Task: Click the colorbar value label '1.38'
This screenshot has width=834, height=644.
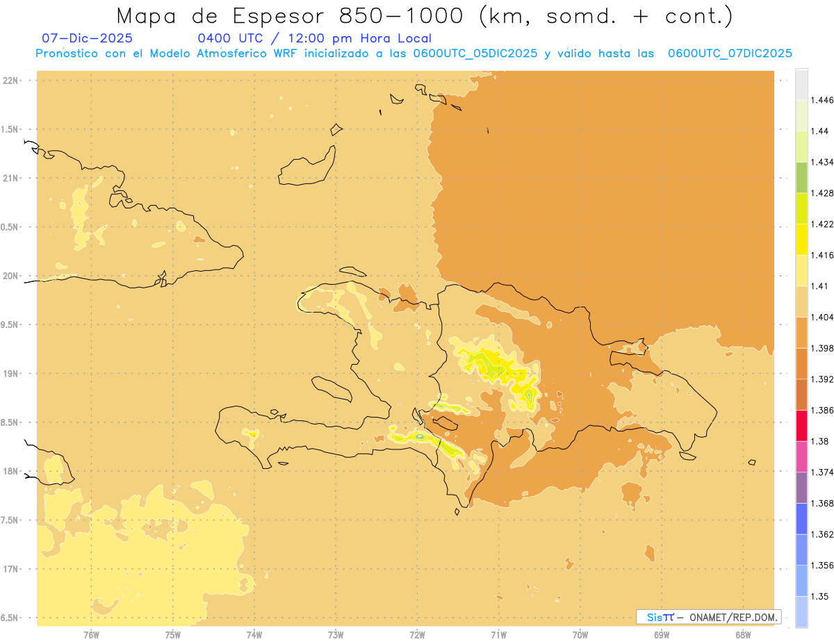Action: tap(821, 441)
